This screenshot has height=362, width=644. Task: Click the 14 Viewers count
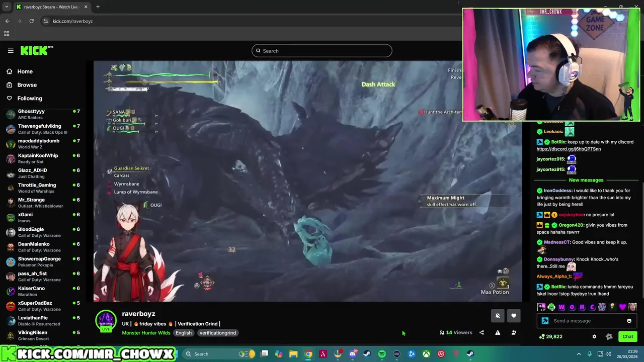coord(456,332)
